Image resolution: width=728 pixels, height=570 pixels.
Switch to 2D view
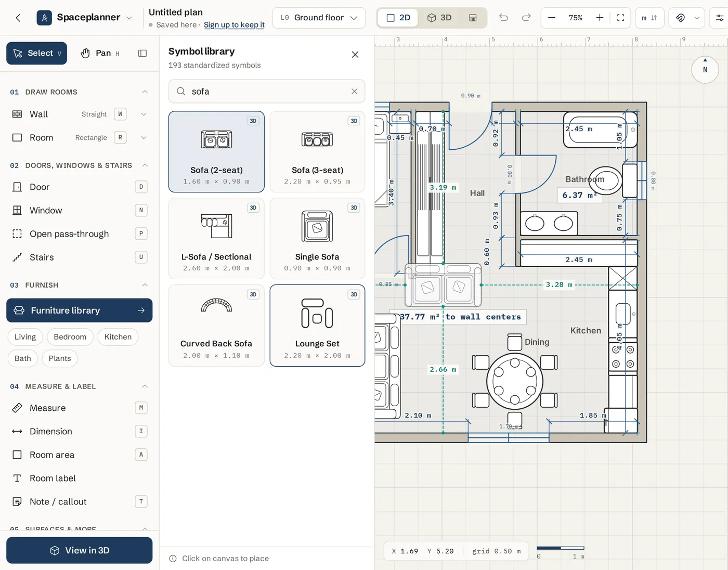pos(399,18)
